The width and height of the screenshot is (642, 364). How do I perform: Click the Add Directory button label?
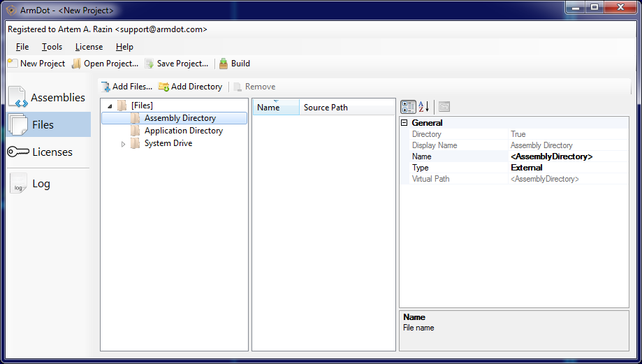[196, 87]
